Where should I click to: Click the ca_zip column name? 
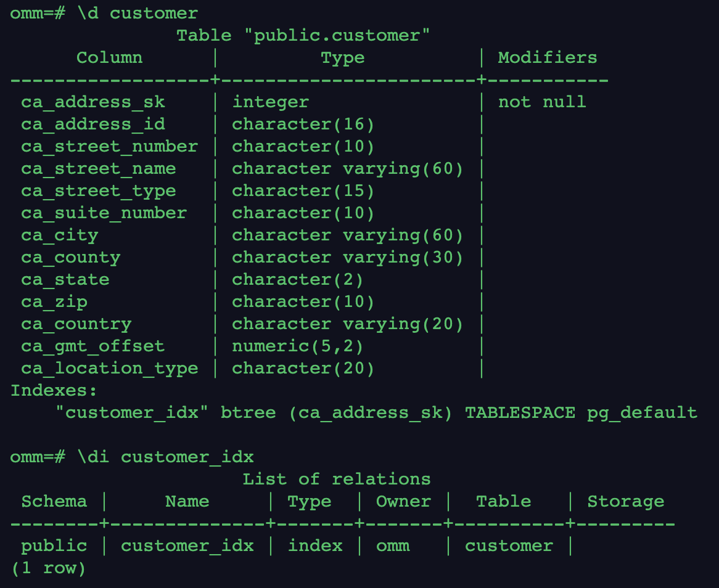tap(54, 302)
